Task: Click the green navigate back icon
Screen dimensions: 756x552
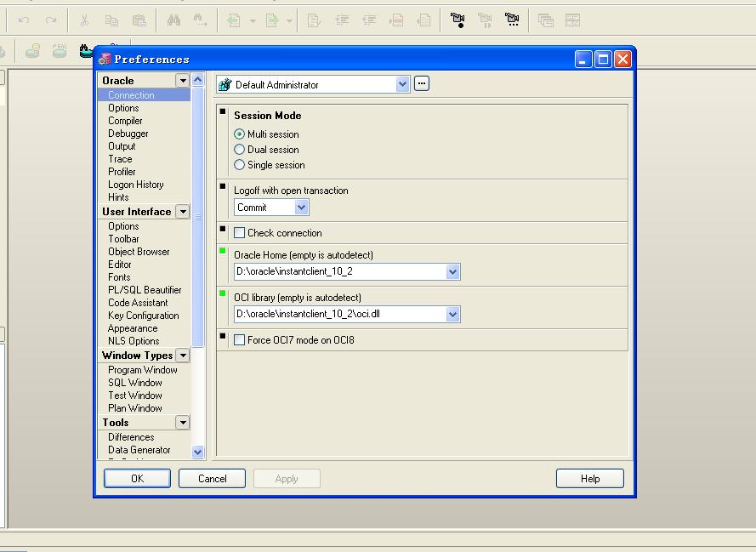Action: (234, 20)
